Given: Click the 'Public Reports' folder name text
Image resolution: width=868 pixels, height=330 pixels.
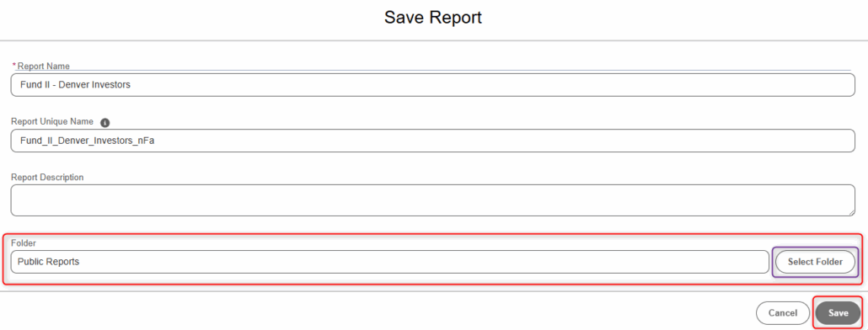Looking at the screenshot, I should [48, 262].
